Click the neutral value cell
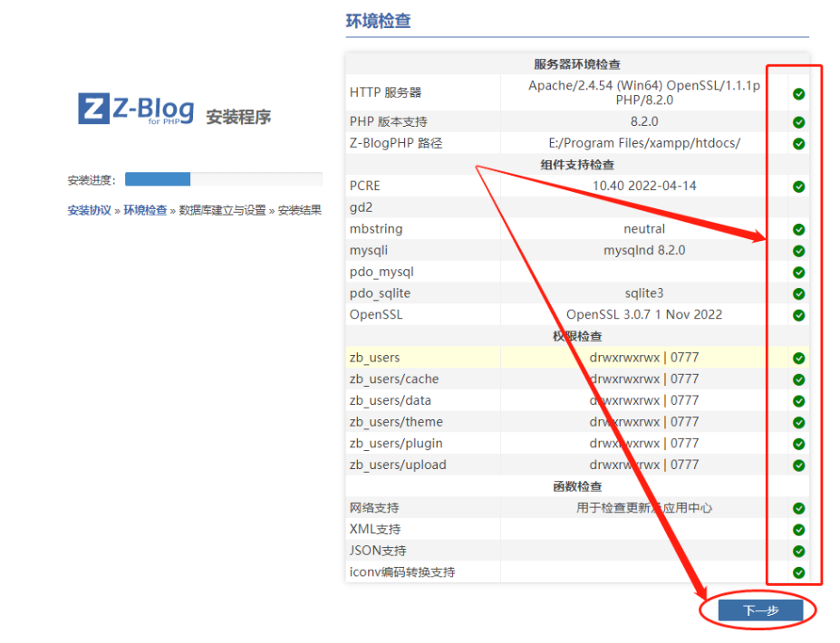The image size is (840, 643). click(x=644, y=228)
